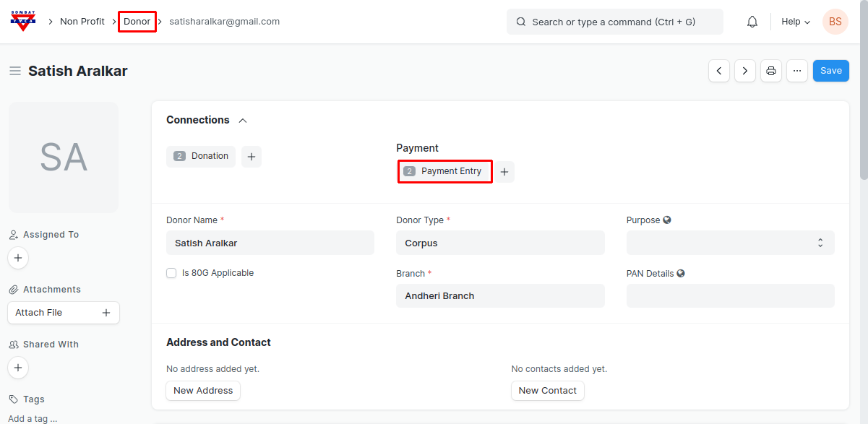Toggle the sidebar hamburger icon

[x=14, y=71]
